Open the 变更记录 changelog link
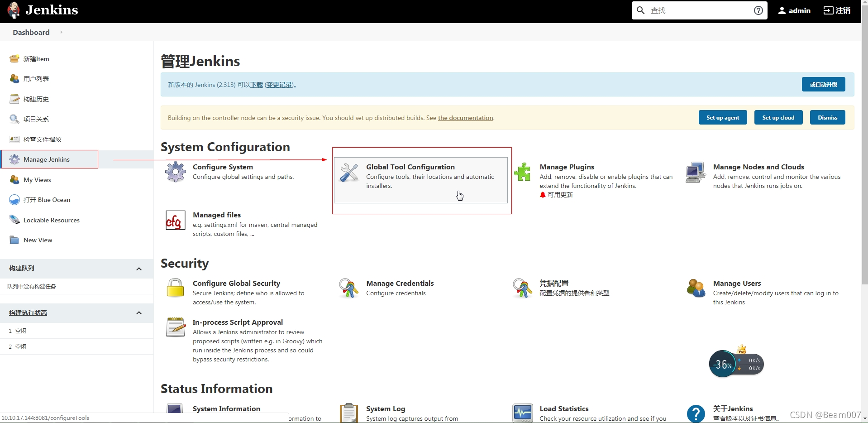 (x=279, y=85)
